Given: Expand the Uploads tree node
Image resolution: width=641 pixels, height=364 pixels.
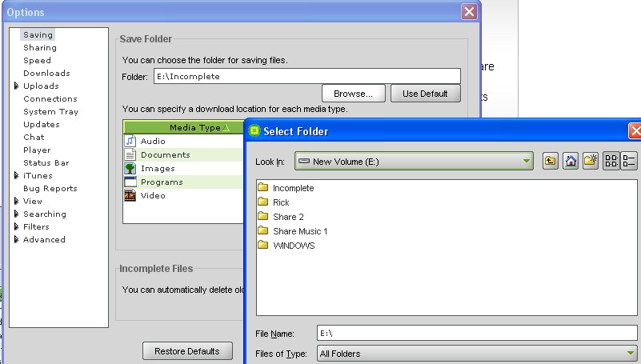Looking at the screenshot, I should click(16, 86).
